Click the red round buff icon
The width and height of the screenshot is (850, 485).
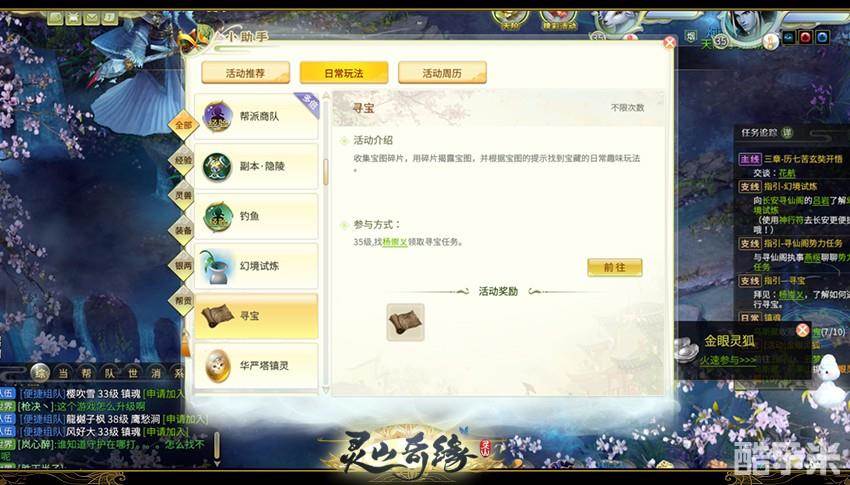coord(806,37)
